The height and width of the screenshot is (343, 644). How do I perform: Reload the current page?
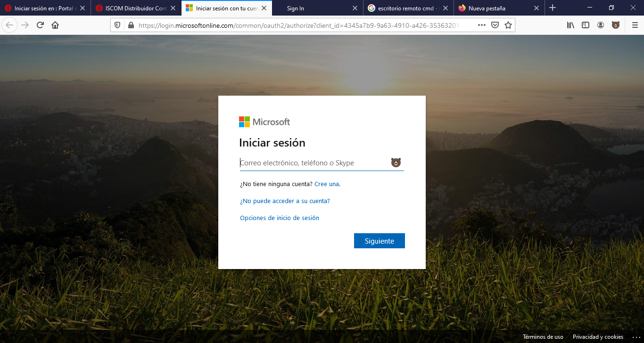tap(40, 25)
